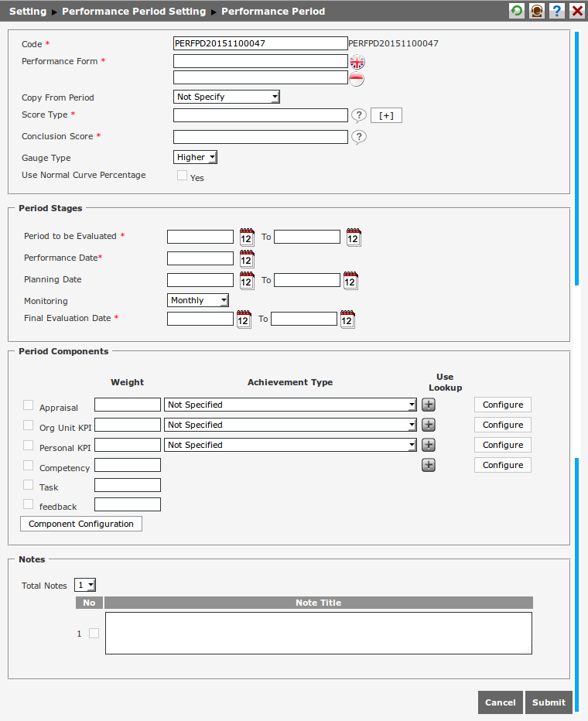Open the Total Notes dropdown

click(85, 585)
